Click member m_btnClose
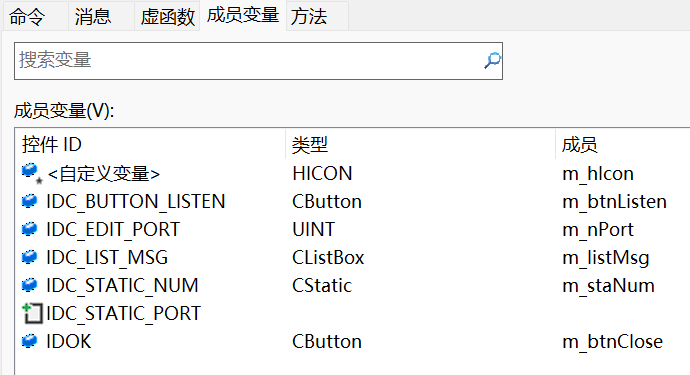This screenshot has height=375, width=690. [x=613, y=342]
